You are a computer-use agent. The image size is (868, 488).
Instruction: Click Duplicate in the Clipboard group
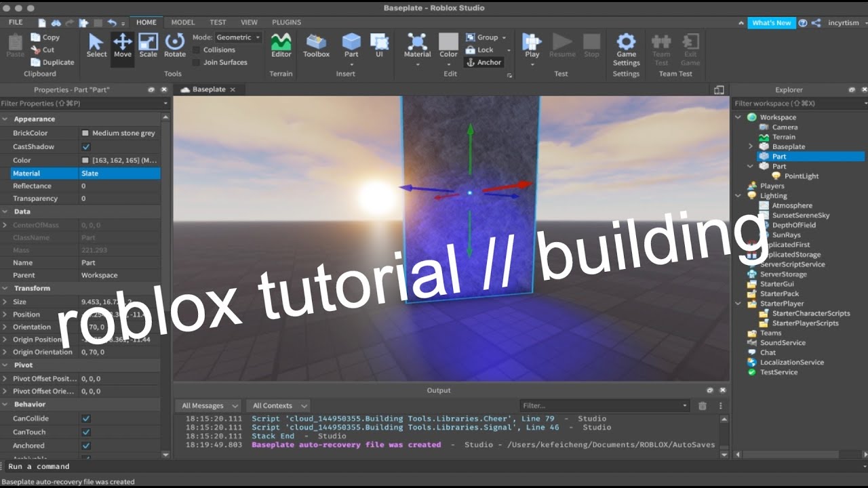point(52,62)
